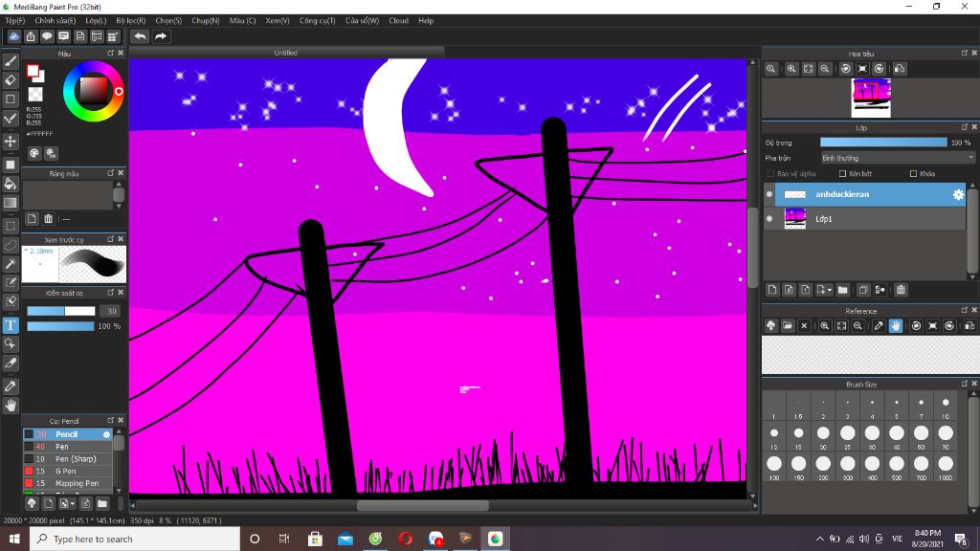
Task: Adjust Độ trong opacity slider
Action: [883, 143]
